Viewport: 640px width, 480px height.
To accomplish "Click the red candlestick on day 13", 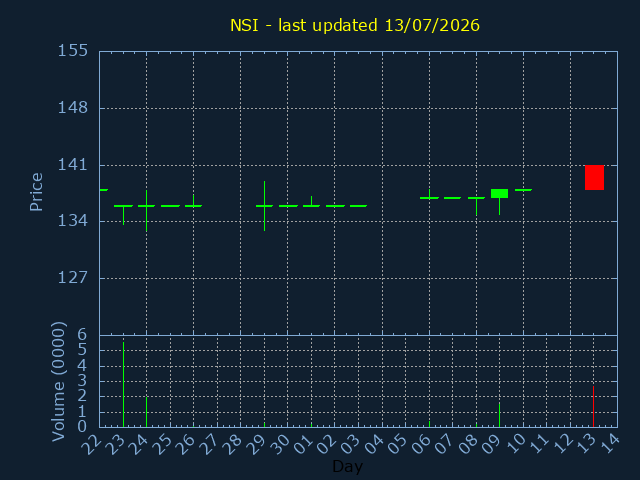I will [594, 178].
